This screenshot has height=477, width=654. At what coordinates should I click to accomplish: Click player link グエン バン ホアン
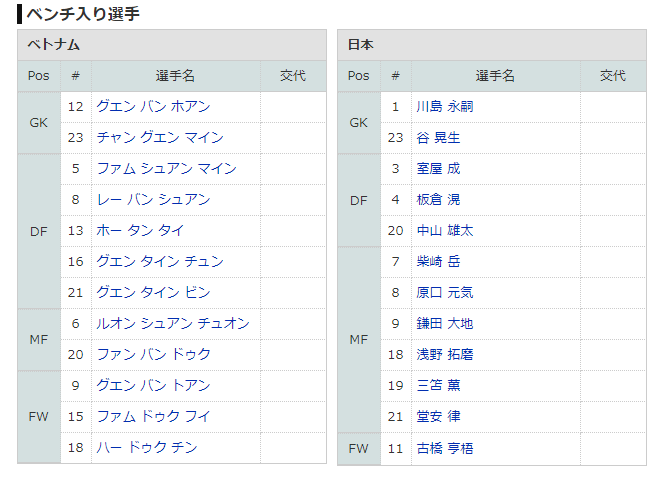pyautogui.click(x=153, y=106)
